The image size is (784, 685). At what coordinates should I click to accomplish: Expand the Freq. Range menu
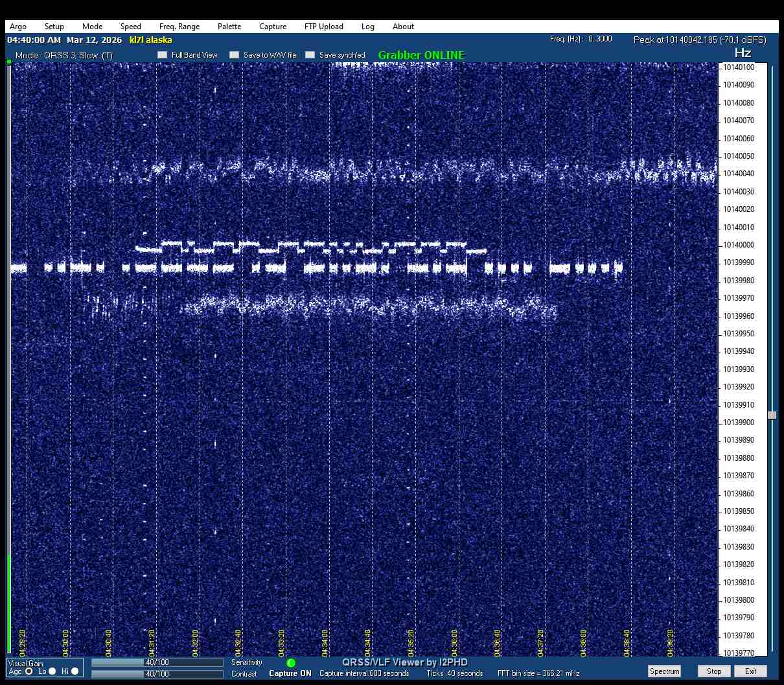tap(179, 27)
